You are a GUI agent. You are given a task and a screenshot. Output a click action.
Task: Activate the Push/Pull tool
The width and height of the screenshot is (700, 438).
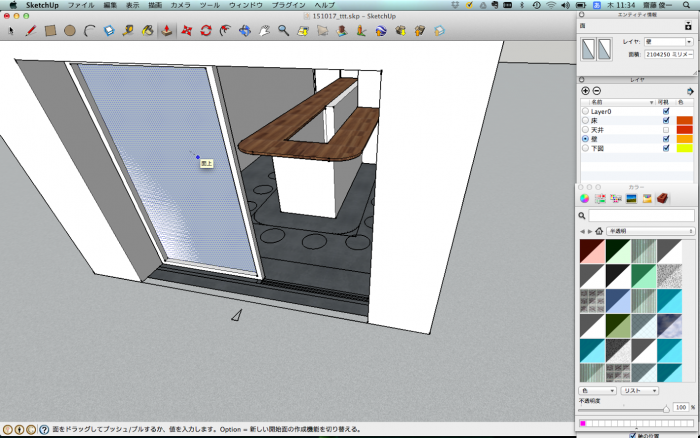coord(166,31)
